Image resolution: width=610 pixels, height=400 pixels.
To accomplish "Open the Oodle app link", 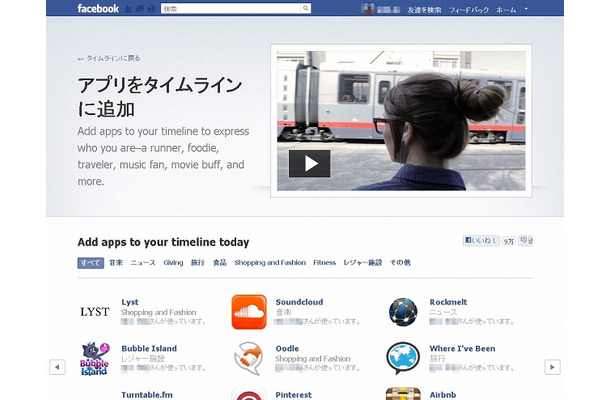I will pos(287,349).
